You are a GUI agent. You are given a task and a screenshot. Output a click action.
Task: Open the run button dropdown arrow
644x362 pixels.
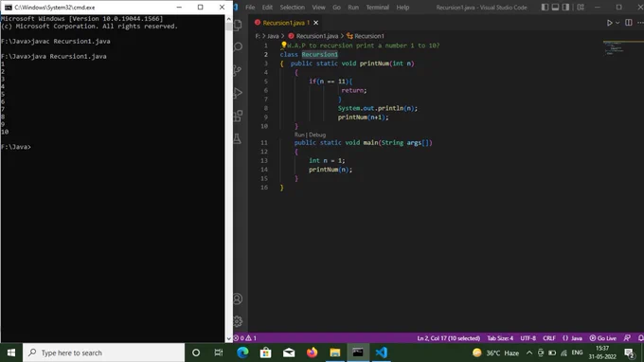[x=617, y=23]
